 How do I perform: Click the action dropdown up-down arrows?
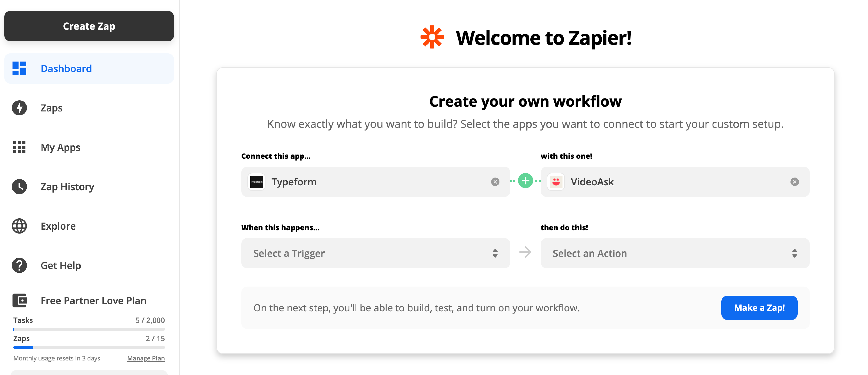[x=794, y=253]
